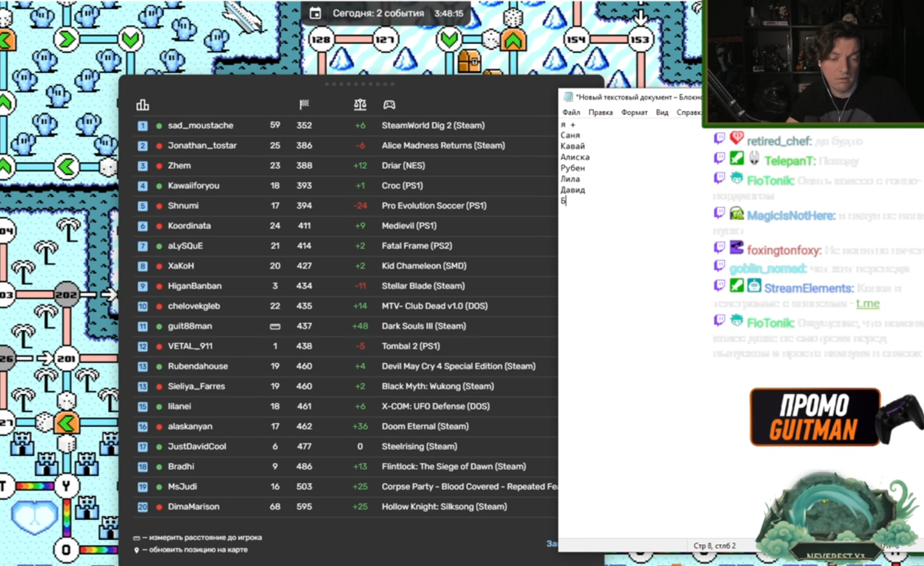Image resolution: width=924 pixels, height=566 pixels.
Task: Click the player name Koordinata
Action: pos(190,226)
